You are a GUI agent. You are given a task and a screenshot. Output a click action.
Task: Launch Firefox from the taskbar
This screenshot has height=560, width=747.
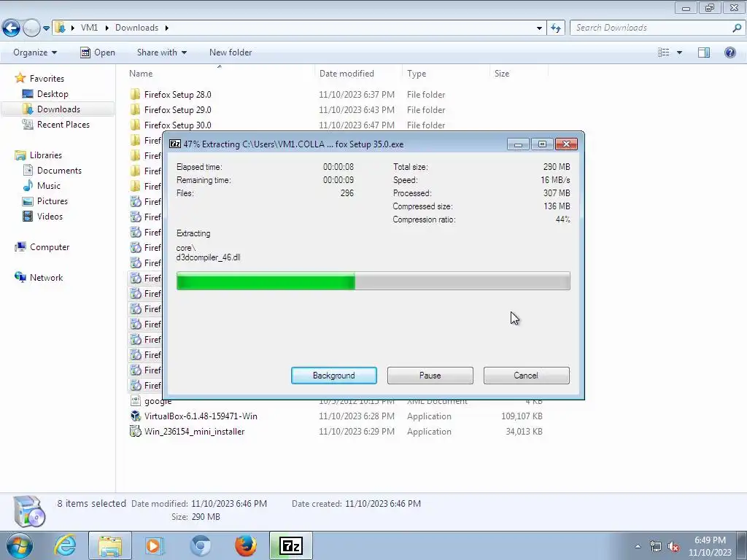click(245, 545)
